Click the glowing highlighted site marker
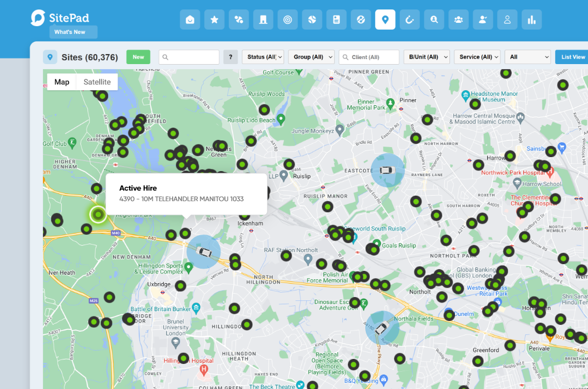The width and height of the screenshot is (588, 389). pyautogui.click(x=98, y=215)
